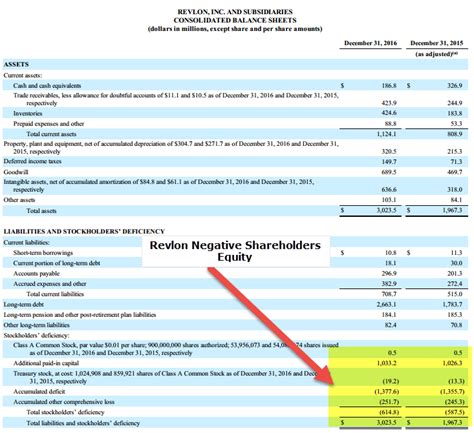
Task: Click 'Current portion of long-term debt' label
Action: tap(57, 263)
